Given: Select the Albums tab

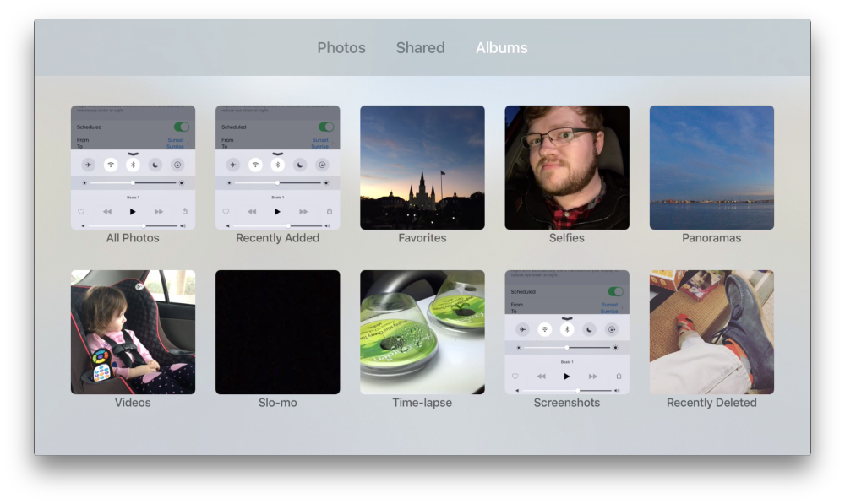Looking at the screenshot, I should 501,48.
